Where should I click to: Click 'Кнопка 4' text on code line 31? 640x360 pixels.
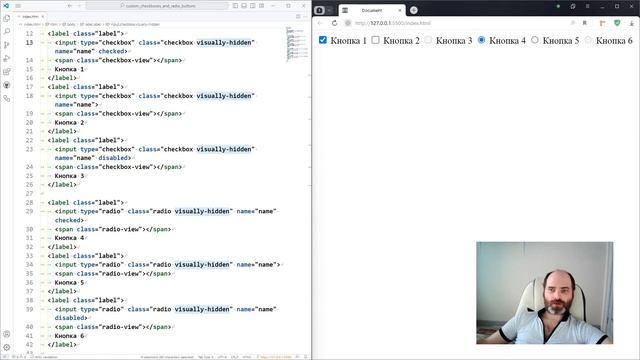click(69, 238)
